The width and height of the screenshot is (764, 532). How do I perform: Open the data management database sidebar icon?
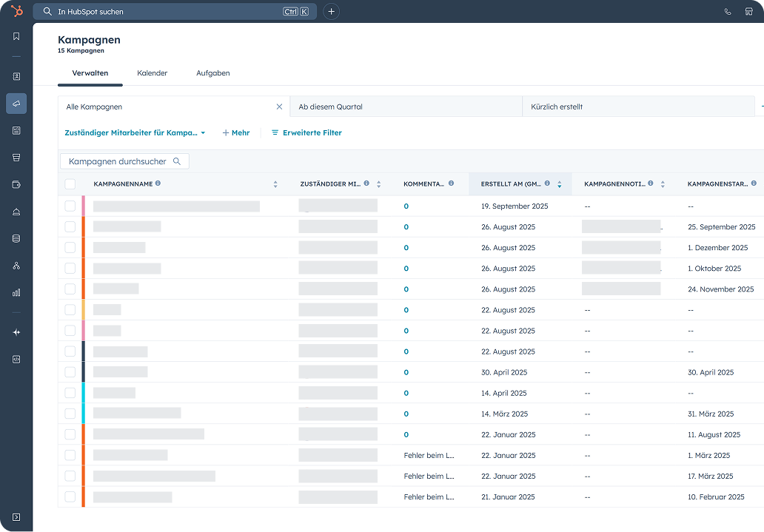16,238
